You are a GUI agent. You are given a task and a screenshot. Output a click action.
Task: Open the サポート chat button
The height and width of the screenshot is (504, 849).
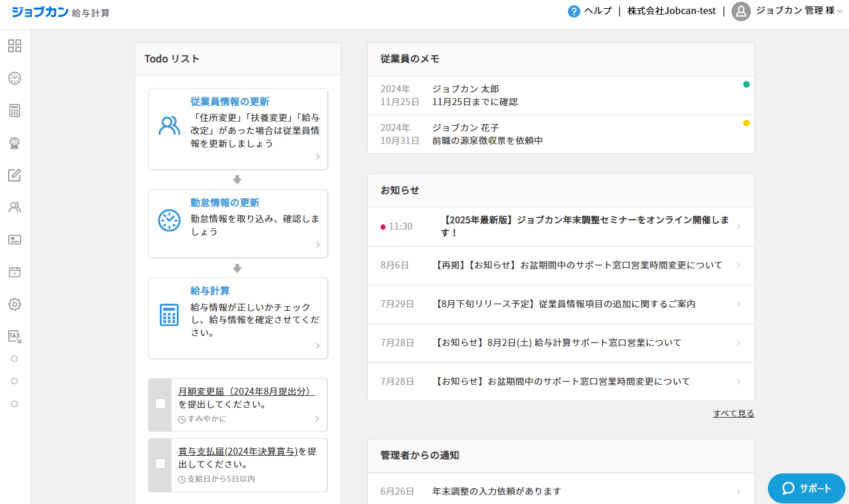807,488
